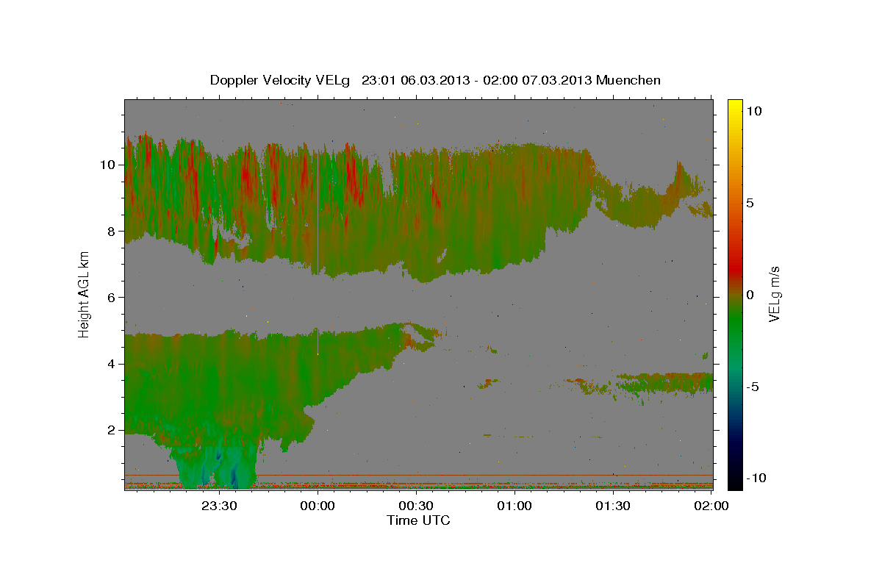Click the "Time UTC" axis label

[418, 520]
